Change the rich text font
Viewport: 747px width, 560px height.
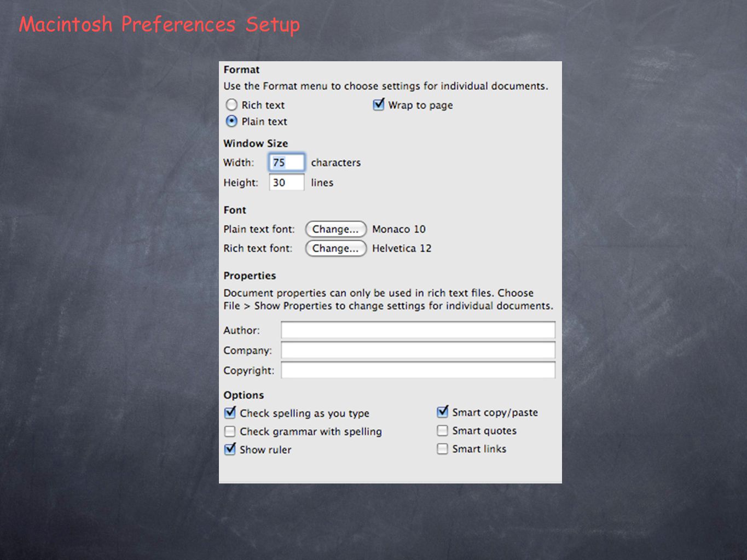335,248
